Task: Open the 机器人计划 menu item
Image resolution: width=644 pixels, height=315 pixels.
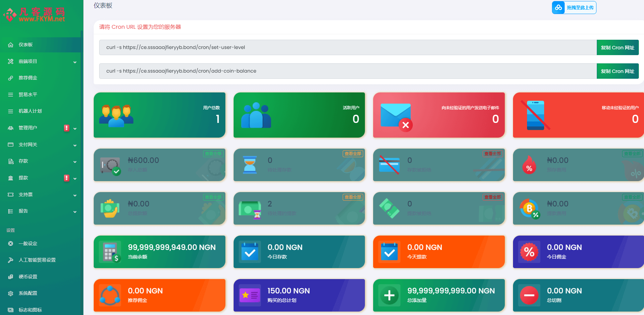Action: [x=30, y=111]
